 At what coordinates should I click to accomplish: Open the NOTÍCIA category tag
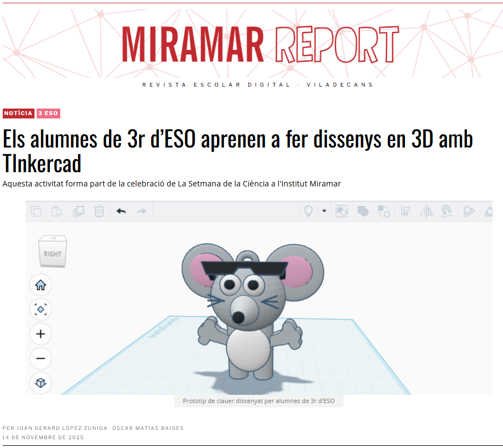19,114
